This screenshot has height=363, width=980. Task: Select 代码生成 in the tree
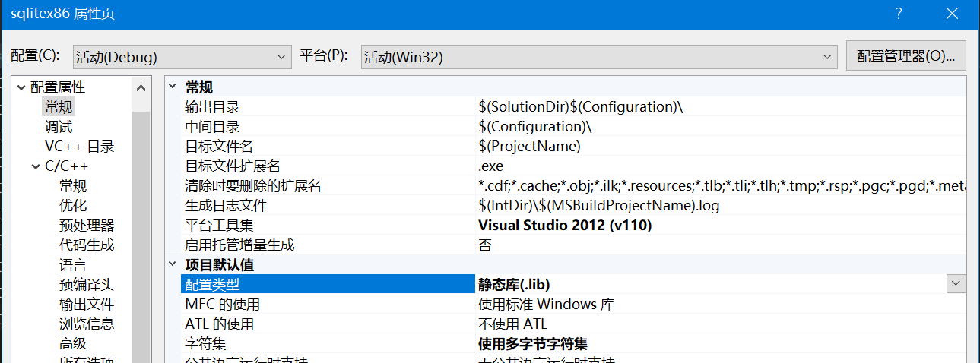point(87,245)
